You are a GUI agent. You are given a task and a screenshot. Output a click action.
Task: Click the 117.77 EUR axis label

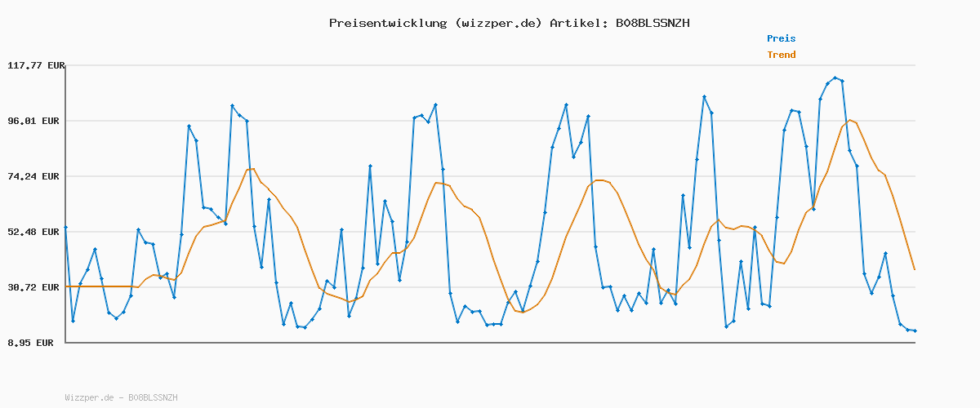tap(35, 65)
